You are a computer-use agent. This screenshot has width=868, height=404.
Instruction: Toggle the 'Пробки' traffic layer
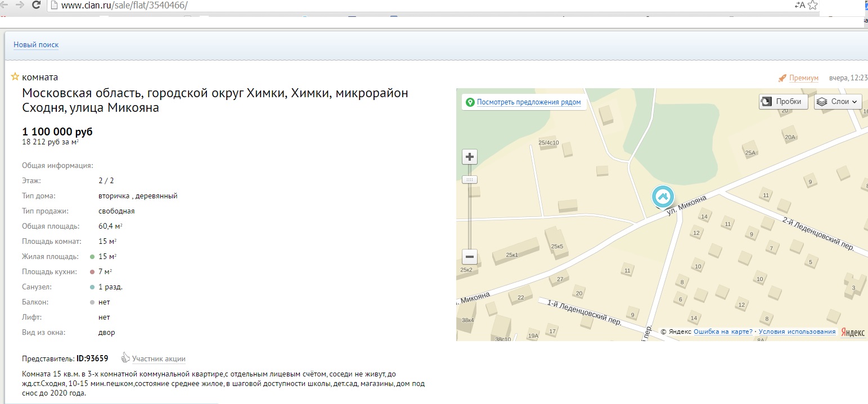(x=784, y=102)
